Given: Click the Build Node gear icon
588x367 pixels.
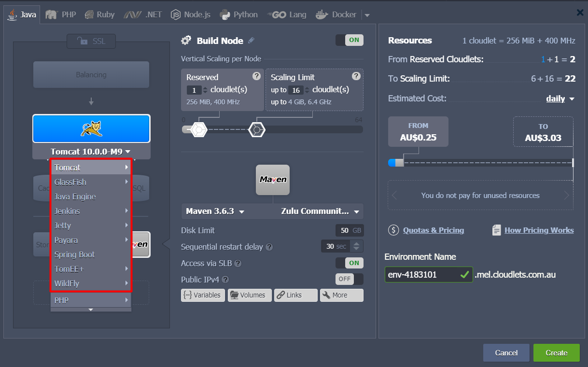Looking at the screenshot, I should click(x=186, y=41).
